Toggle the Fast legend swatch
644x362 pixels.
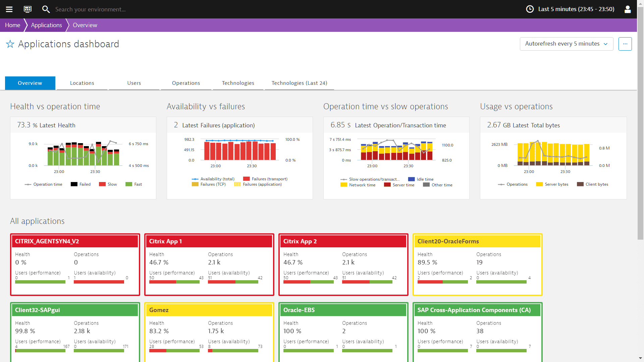pos(129,184)
